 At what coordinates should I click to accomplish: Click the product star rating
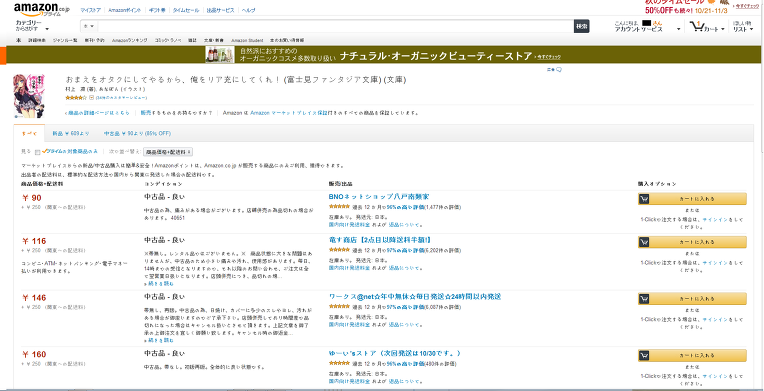76,98
